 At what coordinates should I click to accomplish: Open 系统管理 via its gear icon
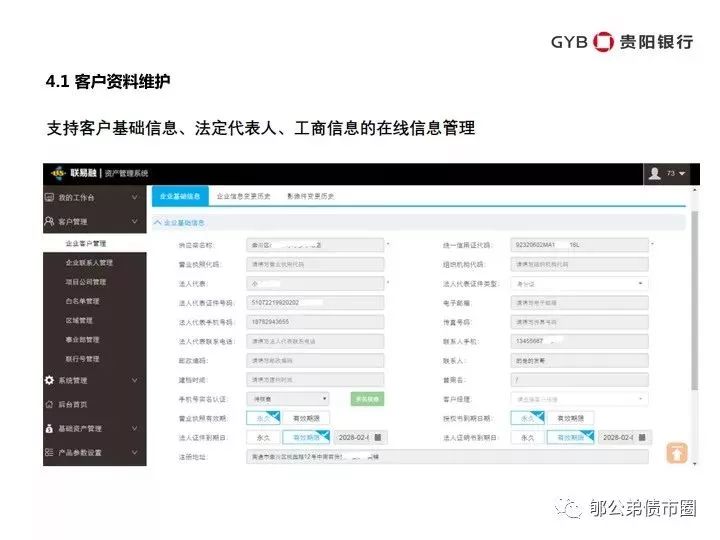49,380
